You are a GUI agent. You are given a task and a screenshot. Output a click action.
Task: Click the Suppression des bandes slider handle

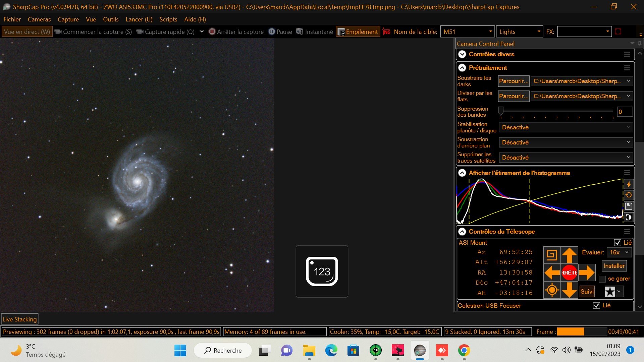coord(501,111)
